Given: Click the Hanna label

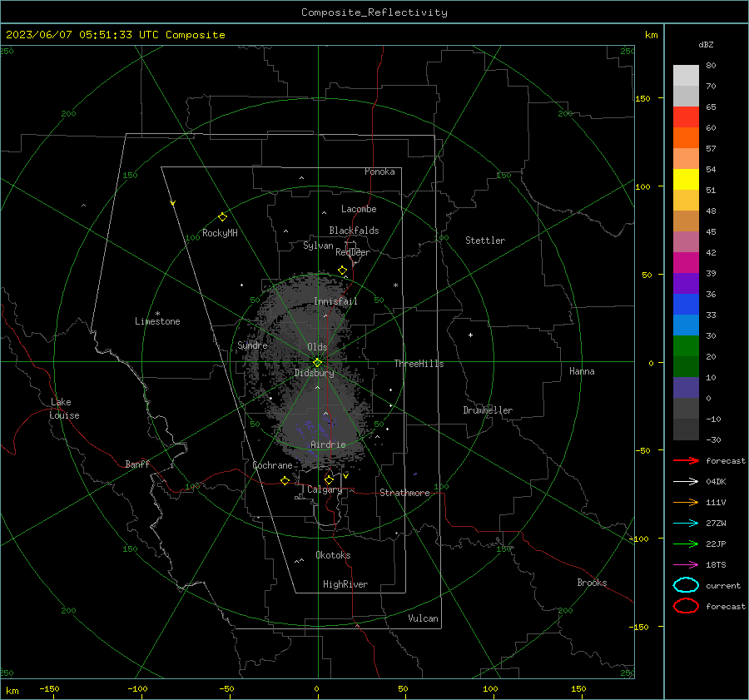Looking at the screenshot, I should pos(582,371).
